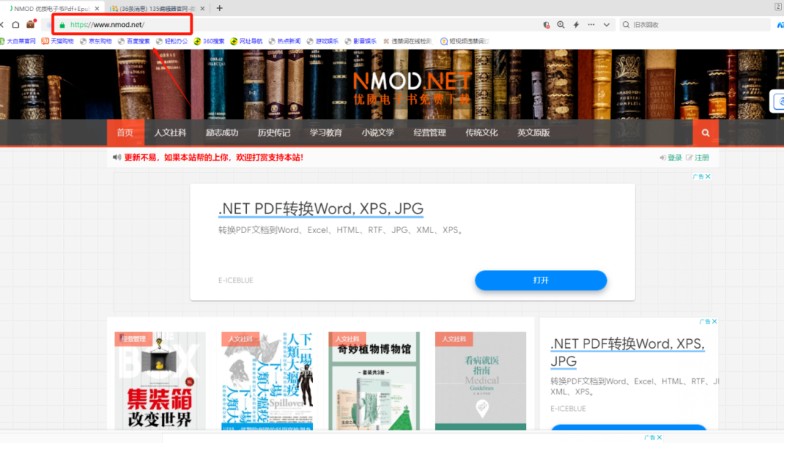The width and height of the screenshot is (788, 450).
Task: Open the 奇妙植物博物馆 book thumbnail
Action: coord(373,382)
